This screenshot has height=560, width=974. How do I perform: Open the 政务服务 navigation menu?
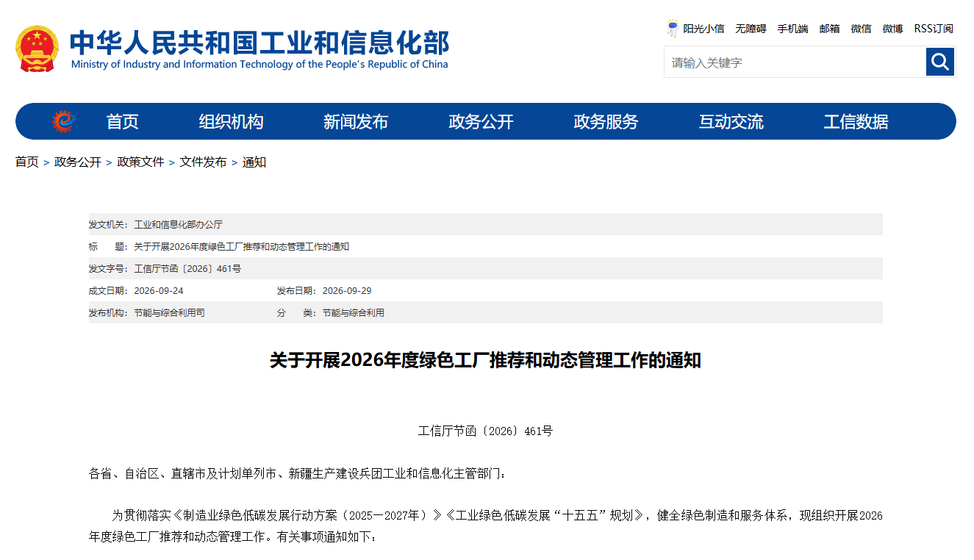click(606, 122)
